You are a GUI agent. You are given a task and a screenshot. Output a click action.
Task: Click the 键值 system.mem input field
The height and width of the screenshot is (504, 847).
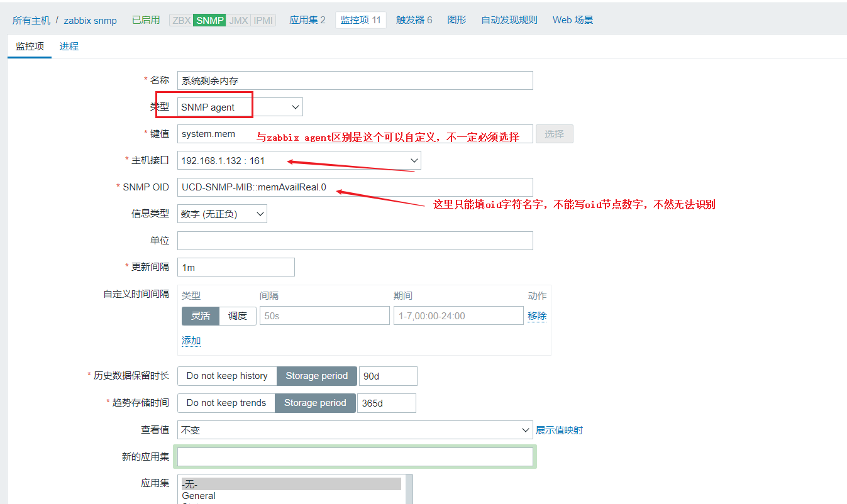pyautogui.click(x=355, y=134)
